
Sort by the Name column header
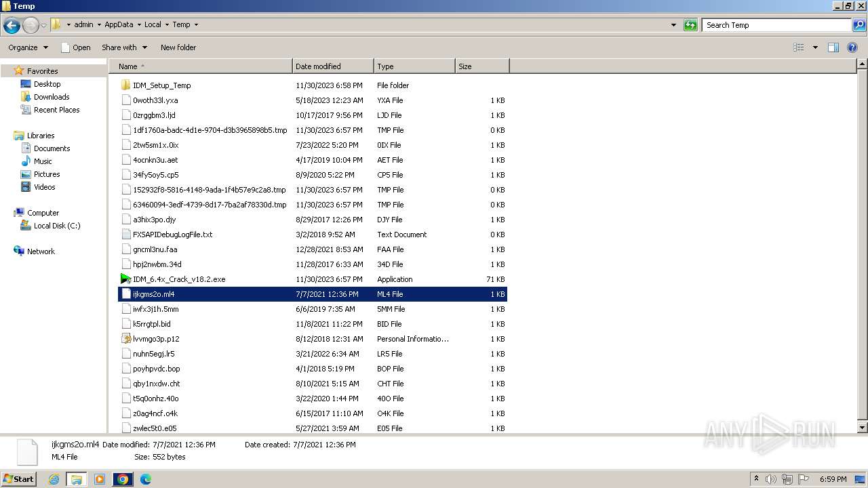(201, 66)
